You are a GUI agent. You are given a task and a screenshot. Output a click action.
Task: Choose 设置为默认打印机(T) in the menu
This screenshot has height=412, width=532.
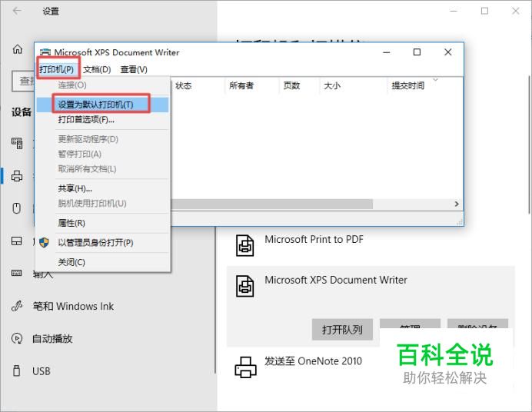click(x=102, y=105)
